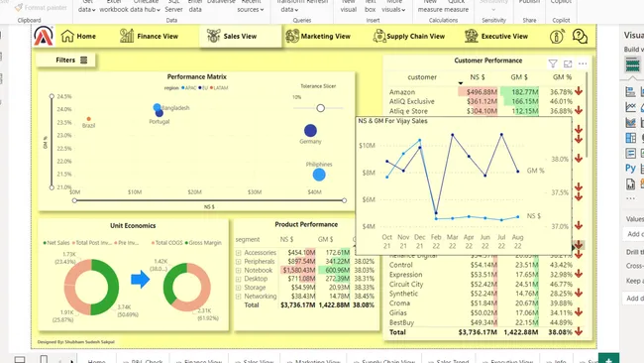Click the add new page plus button
The height and width of the screenshot is (363, 644).
(608, 359)
